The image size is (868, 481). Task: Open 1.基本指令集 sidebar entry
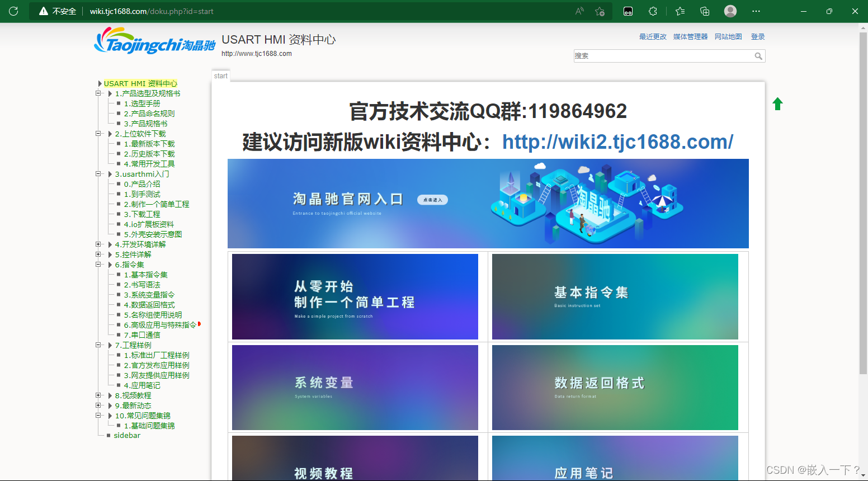point(145,275)
